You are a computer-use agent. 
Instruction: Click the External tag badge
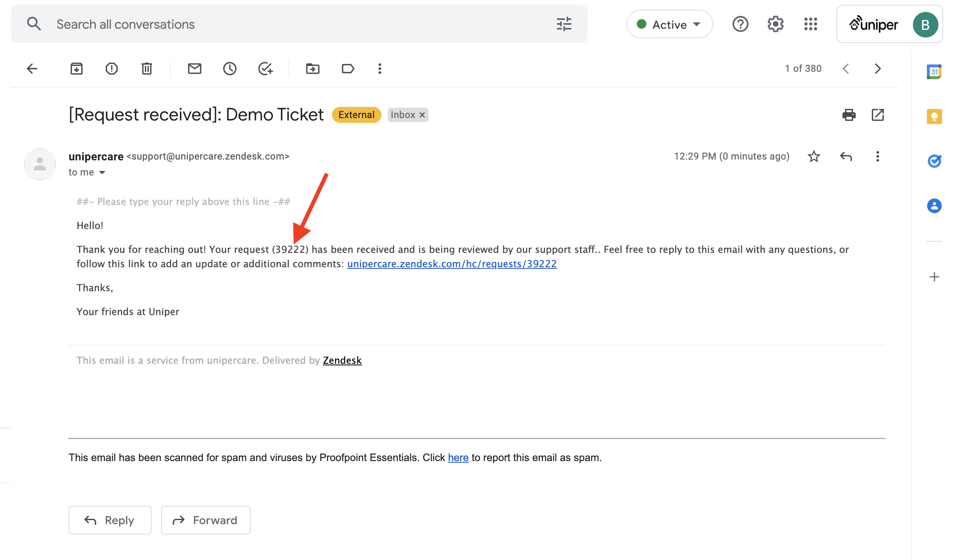coord(356,115)
